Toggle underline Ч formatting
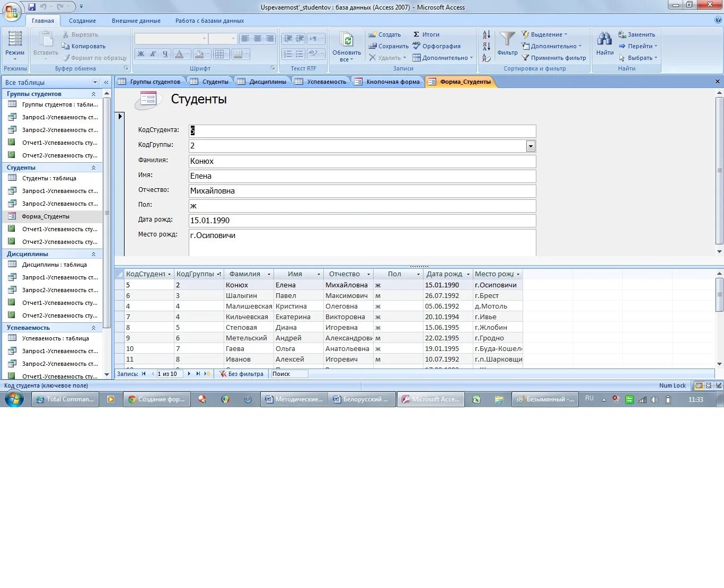 (165, 54)
